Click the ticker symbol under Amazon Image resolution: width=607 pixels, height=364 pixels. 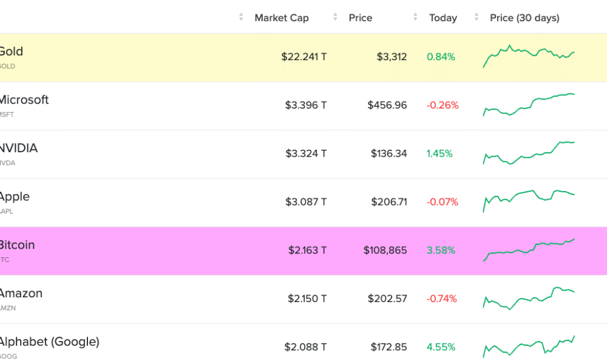pos(8,308)
